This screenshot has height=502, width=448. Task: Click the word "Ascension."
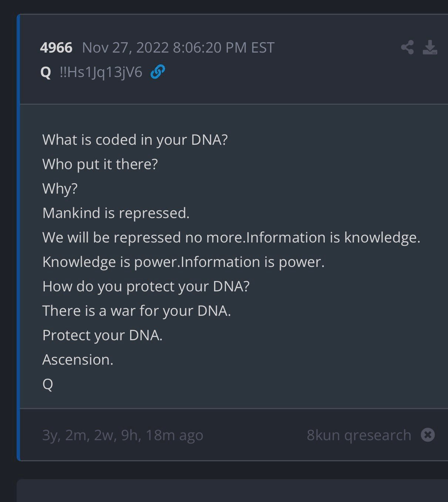[x=78, y=360]
